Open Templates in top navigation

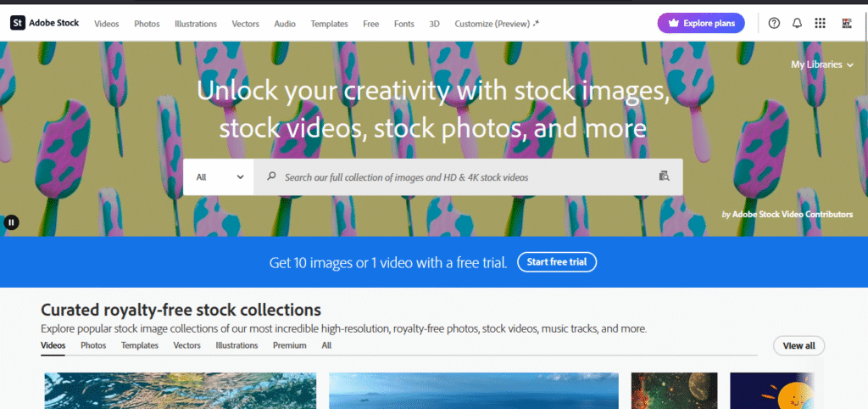coord(330,24)
